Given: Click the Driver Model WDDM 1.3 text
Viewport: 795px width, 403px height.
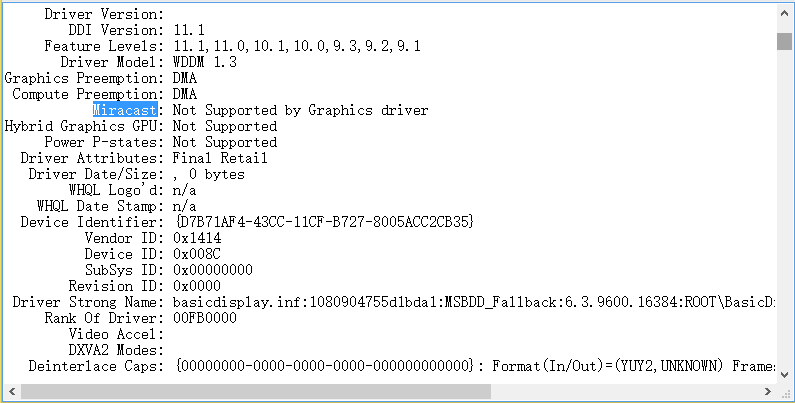Looking at the screenshot, I should [205, 62].
